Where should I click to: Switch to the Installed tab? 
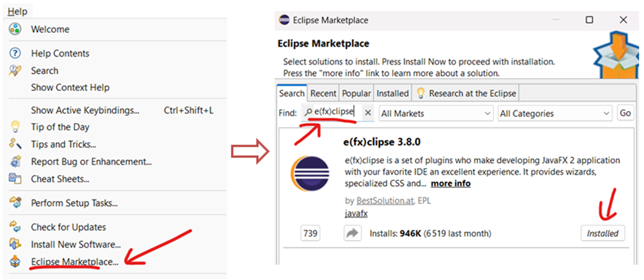[x=392, y=93]
